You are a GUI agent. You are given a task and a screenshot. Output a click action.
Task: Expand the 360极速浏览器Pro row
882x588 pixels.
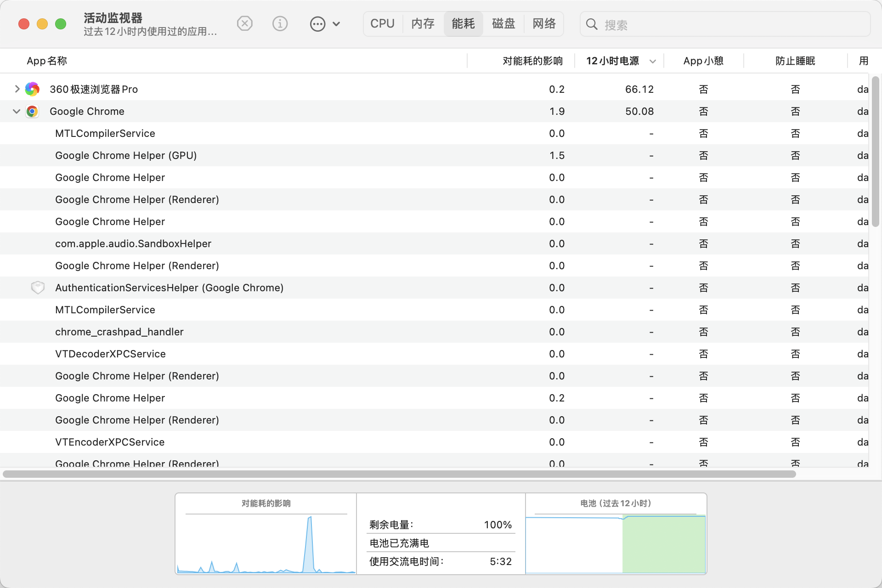(17, 89)
